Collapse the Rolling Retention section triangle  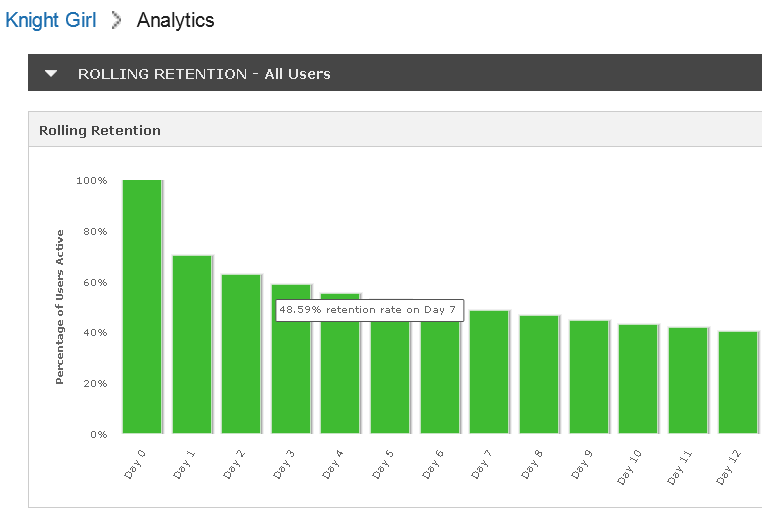[x=51, y=73]
